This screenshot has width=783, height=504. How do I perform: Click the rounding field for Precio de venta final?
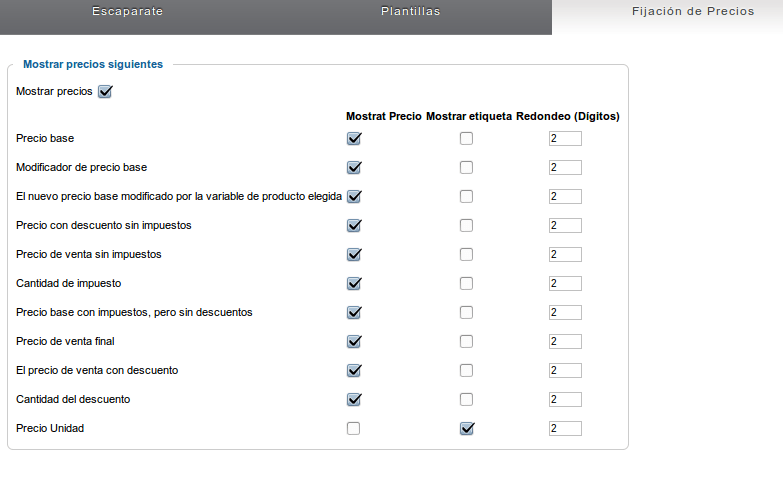click(565, 341)
